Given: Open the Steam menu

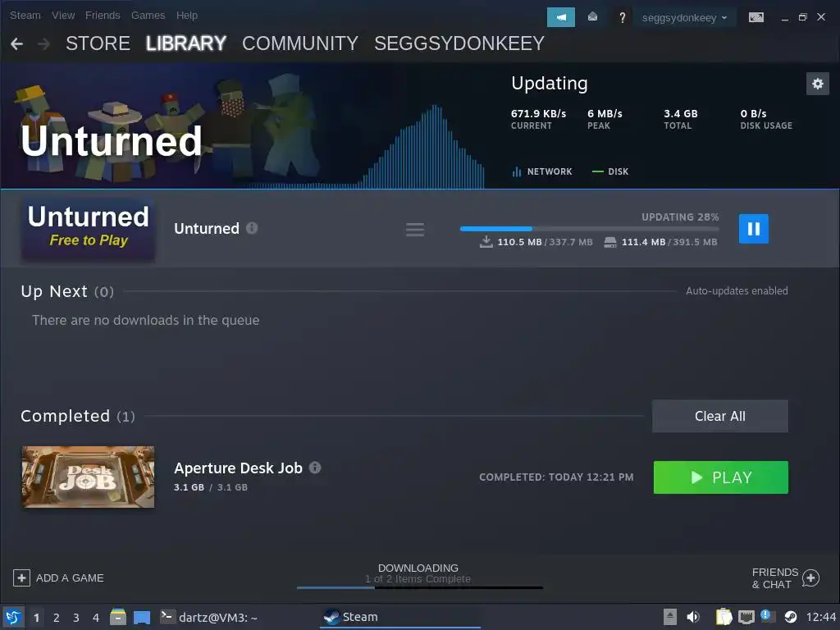Looking at the screenshot, I should pos(25,15).
